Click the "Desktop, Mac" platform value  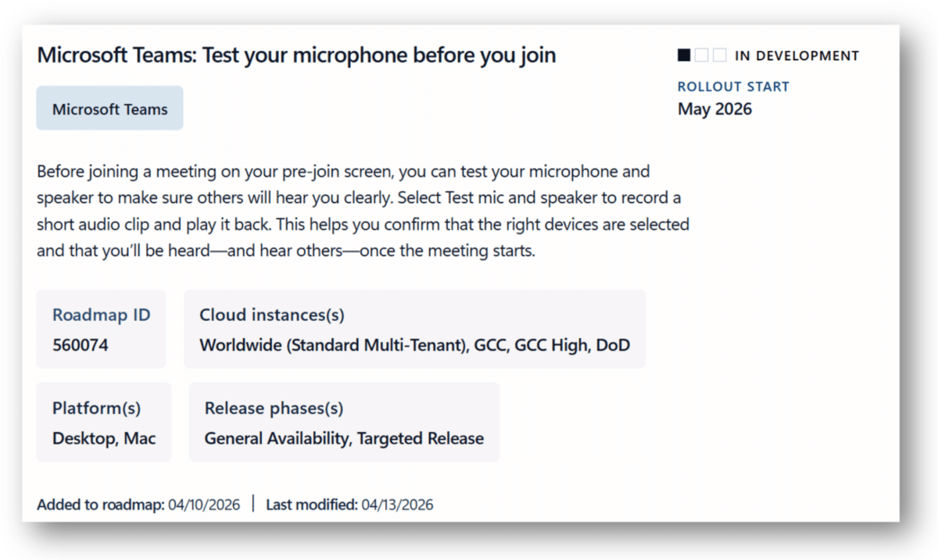click(104, 438)
